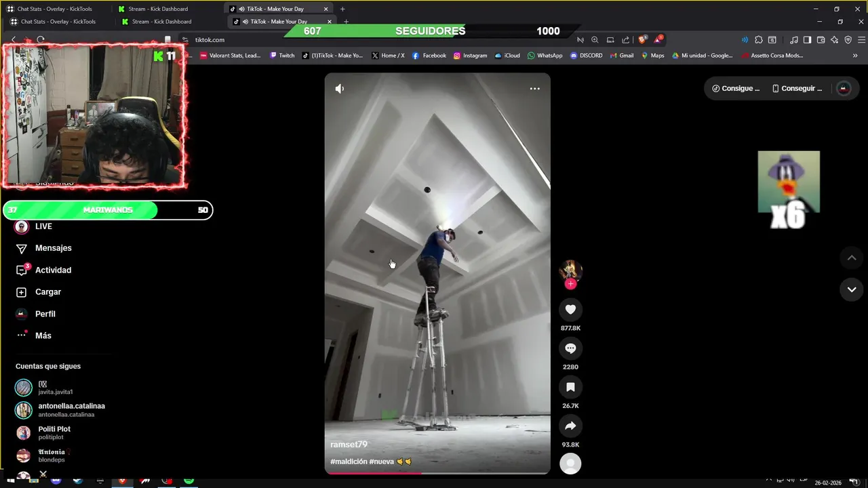This screenshot has height=488, width=868.
Task: Expand the hidden bookmarks chevron
Action: tap(855, 56)
